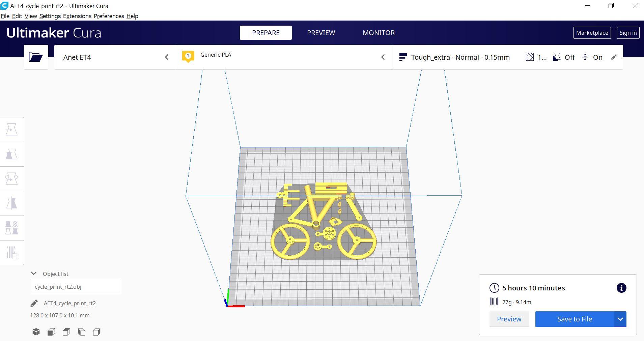Screen dimensions: 644x341
Task: Close the Ultimaker Cura window
Action: click(635, 6)
